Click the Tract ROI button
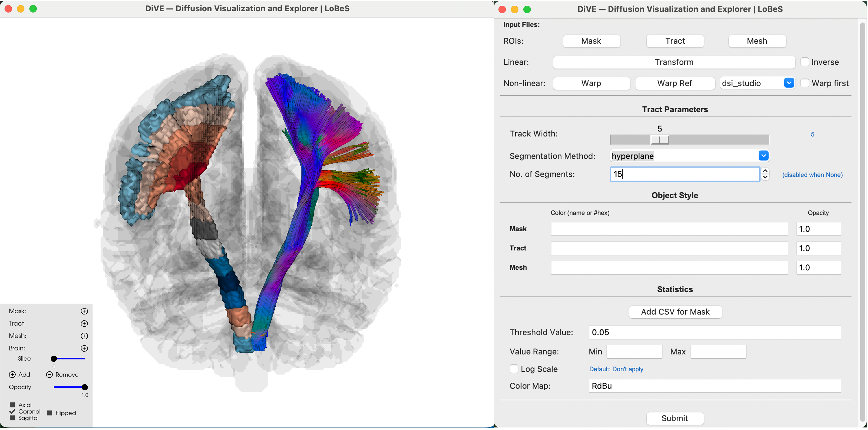The image size is (868, 430). (675, 41)
